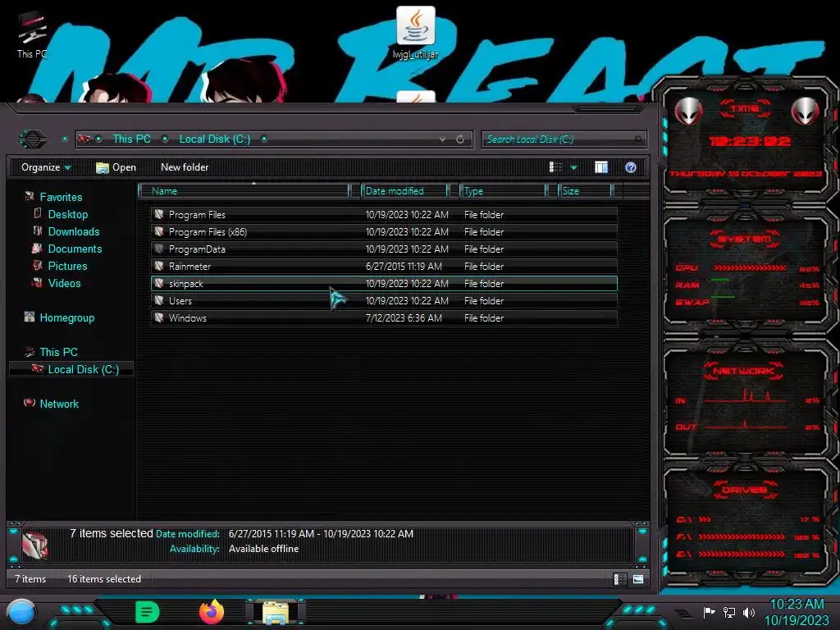840x630 pixels.
Task: Toggle the preview pane icon
Action: point(601,167)
